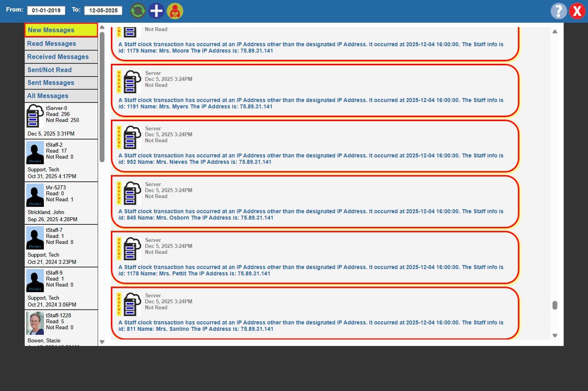Viewport: 588px width, 391px height.
Task: Click the red X close icon
Action: [577, 11]
